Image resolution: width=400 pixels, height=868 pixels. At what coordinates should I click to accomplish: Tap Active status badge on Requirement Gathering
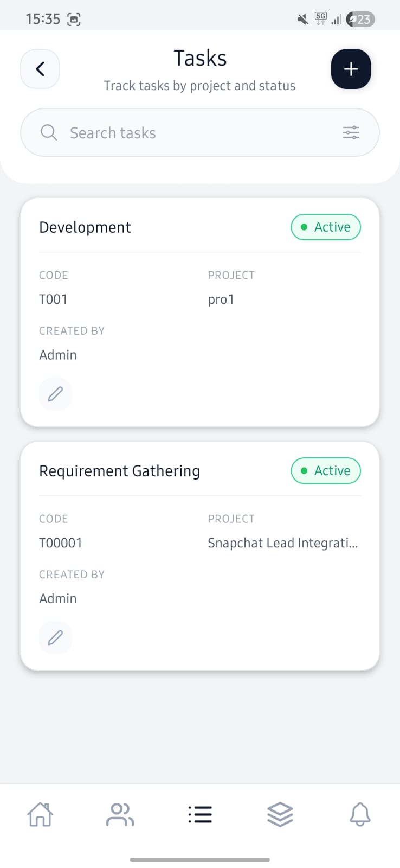pos(326,471)
